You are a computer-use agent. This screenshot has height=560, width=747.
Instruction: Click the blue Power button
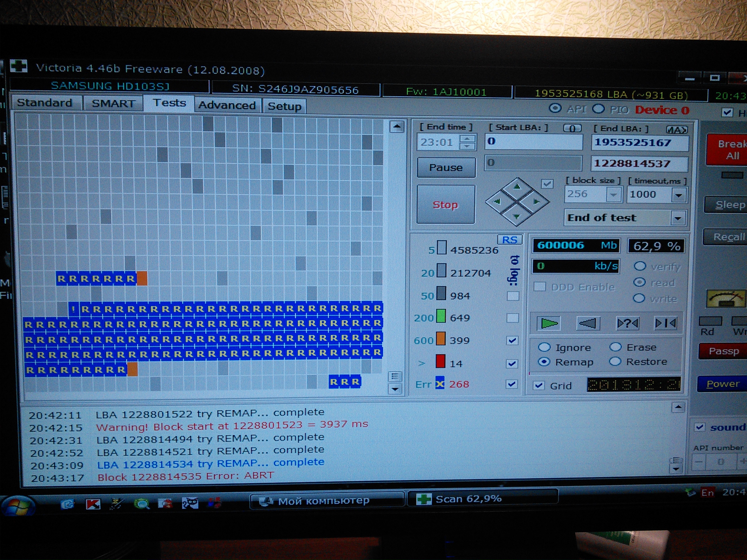point(722,384)
